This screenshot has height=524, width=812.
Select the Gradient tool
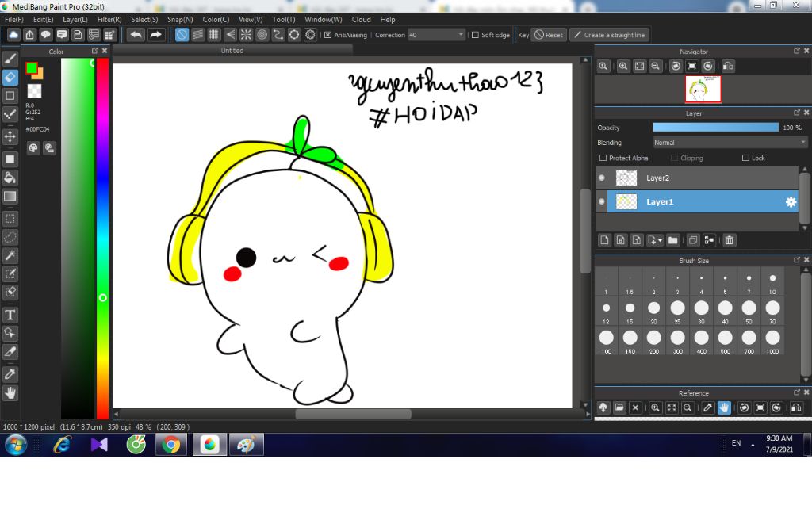tap(10, 197)
